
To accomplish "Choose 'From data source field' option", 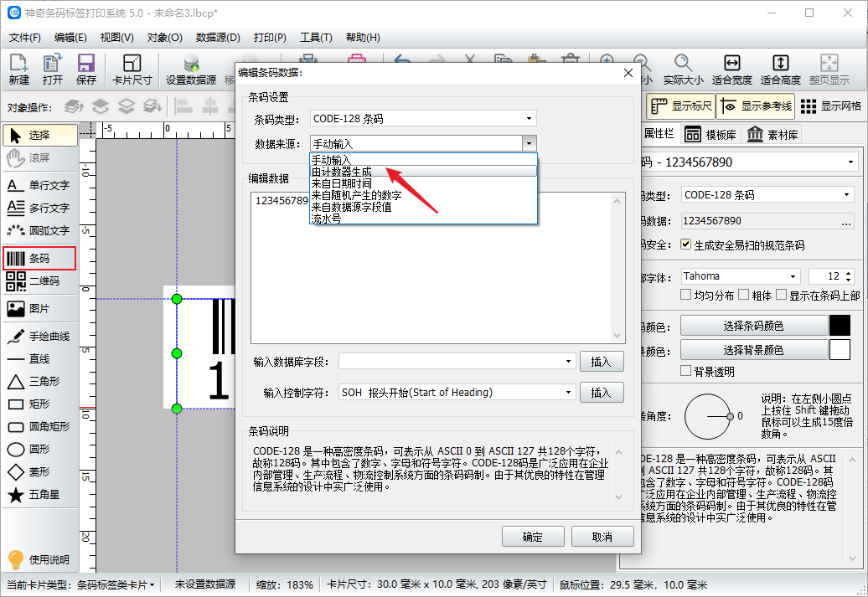I will pyautogui.click(x=423, y=207).
